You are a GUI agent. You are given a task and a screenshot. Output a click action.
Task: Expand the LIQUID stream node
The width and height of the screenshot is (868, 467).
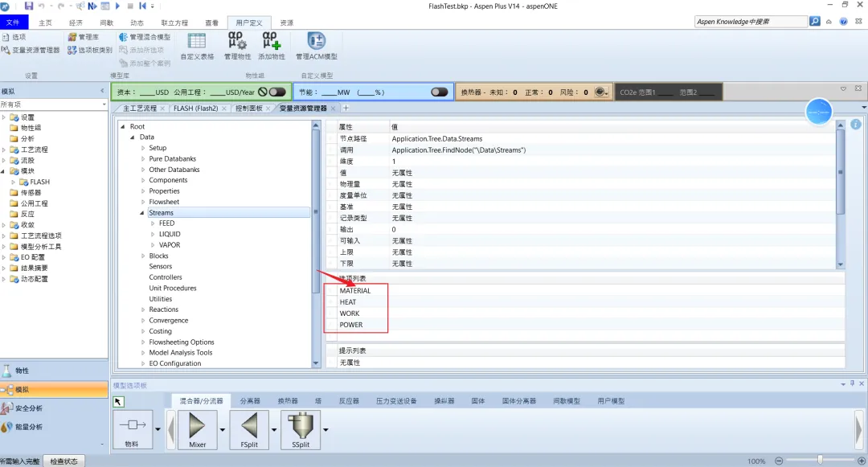pyautogui.click(x=153, y=234)
